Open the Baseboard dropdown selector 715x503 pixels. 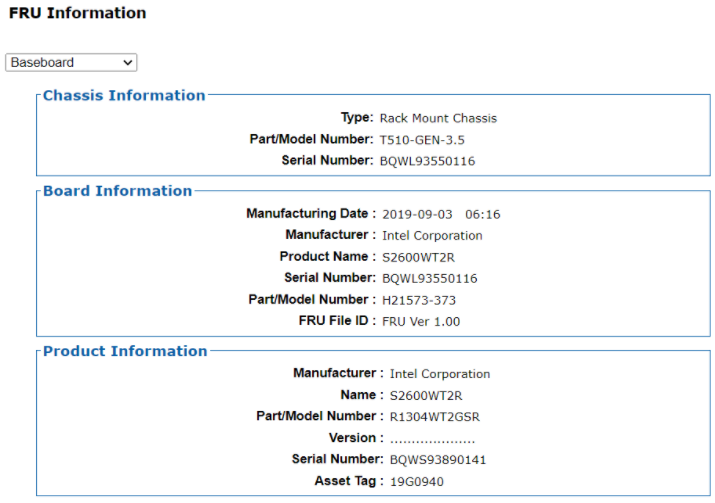click(x=71, y=62)
